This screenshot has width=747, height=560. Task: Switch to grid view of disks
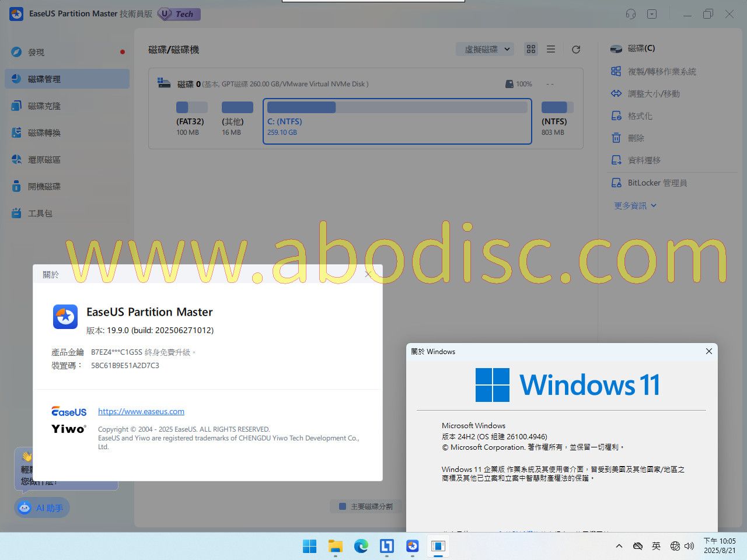point(531,50)
